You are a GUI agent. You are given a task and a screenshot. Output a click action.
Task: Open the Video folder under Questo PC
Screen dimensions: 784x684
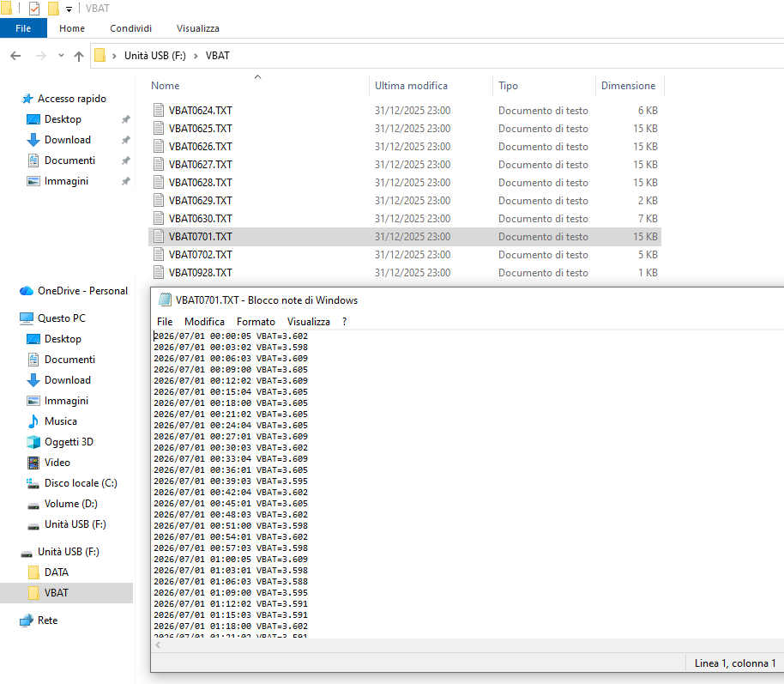[57, 463]
